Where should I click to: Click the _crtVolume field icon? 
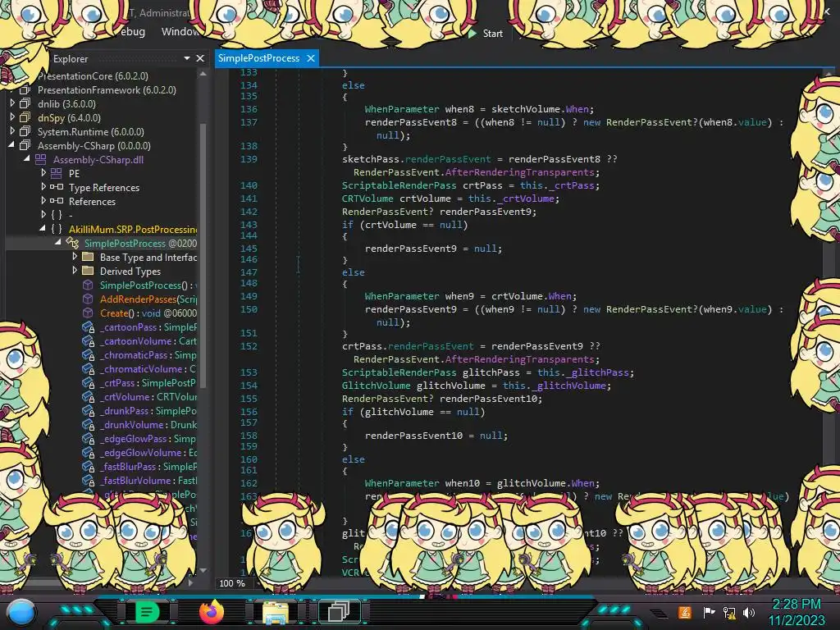[x=89, y=396]
